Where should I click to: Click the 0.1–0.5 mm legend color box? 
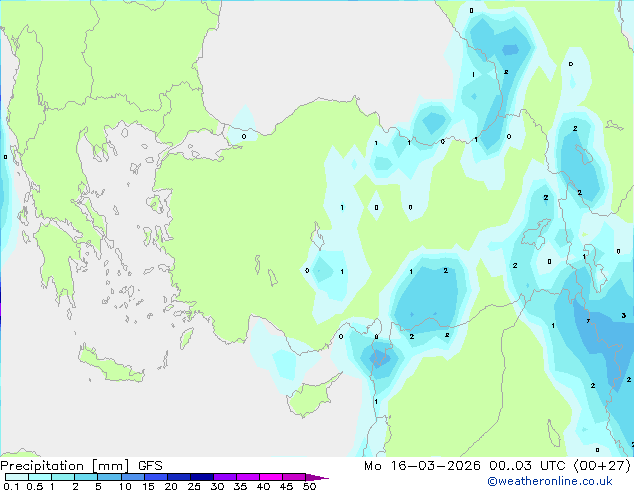[x=17, y=477]
